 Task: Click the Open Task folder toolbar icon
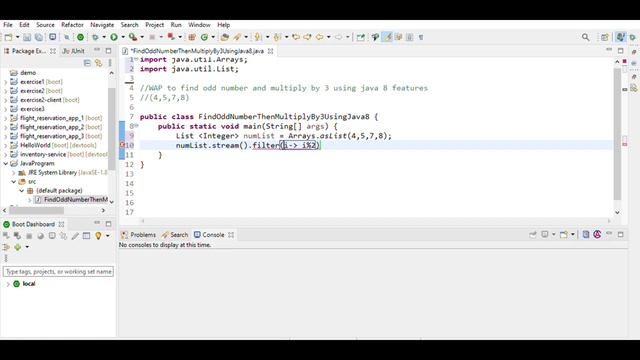pyautogui.click(x=224, y=37)
